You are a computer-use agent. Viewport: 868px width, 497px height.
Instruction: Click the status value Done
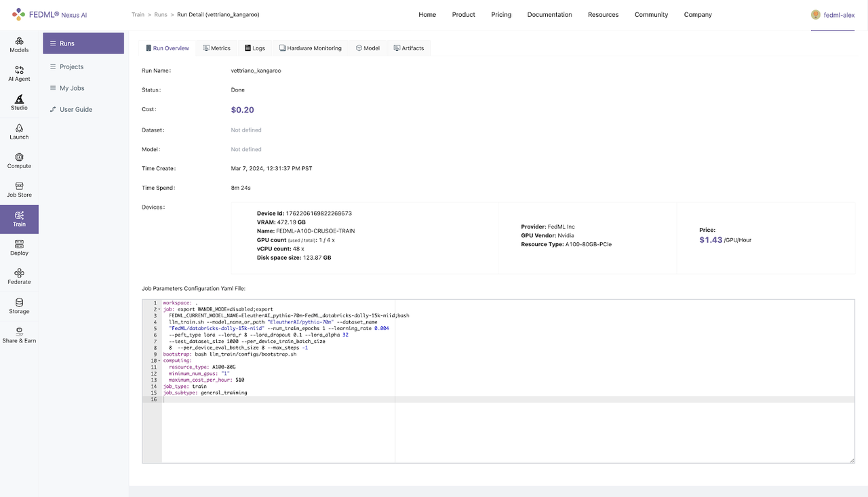click(x=237, y=90)
